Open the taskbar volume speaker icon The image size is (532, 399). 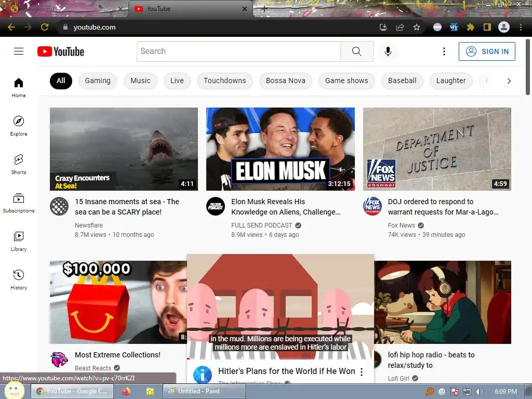480,392
